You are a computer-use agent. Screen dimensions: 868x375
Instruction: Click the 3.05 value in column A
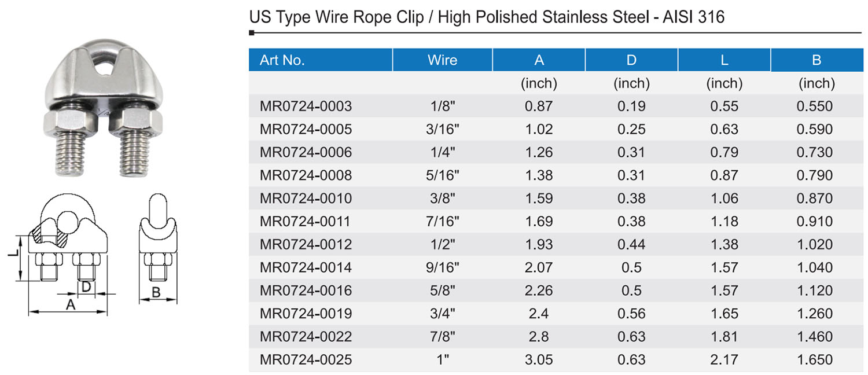point(539,360)
